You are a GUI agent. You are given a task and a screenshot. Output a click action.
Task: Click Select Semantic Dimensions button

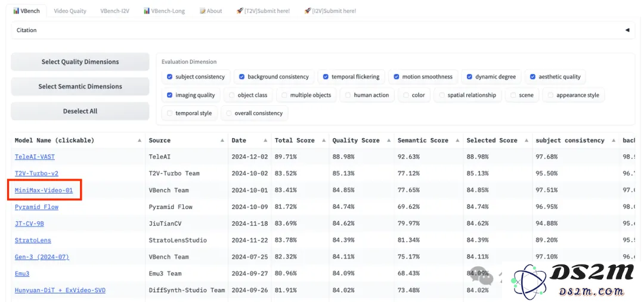click(80, 86)
